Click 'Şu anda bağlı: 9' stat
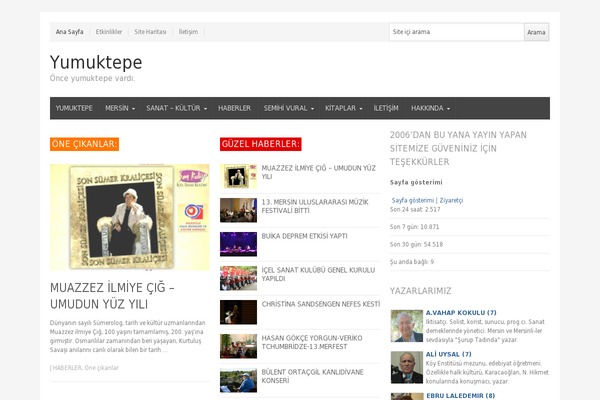This screenshot has width=600, height=400. 412,262
